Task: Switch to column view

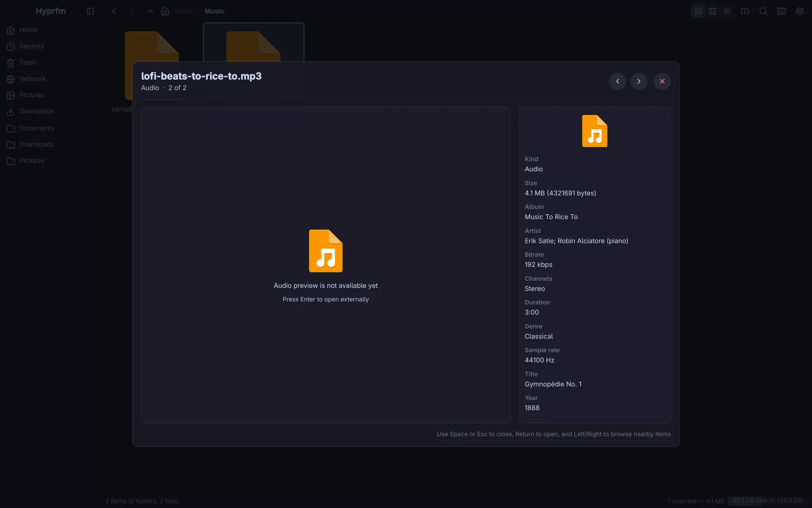Action: point(712,11)
